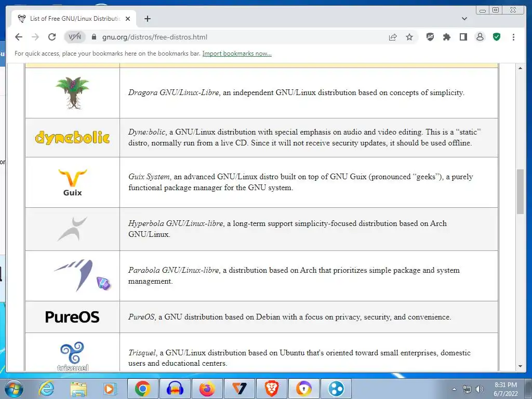View site info via the padlock icon
Viewport: 532px width, 399px height.
tap(94, 37)
